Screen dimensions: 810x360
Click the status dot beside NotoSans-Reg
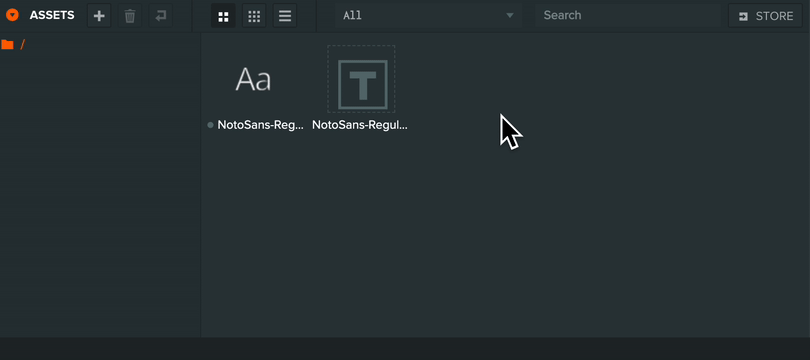point(210,125)
